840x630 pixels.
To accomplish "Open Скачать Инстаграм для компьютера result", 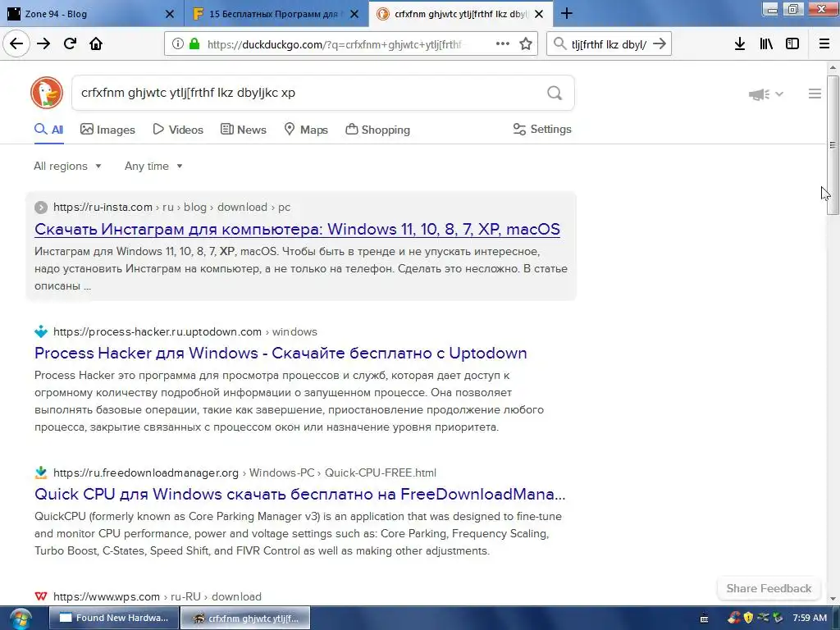I will pyautogui.click(x=297, y=230).
